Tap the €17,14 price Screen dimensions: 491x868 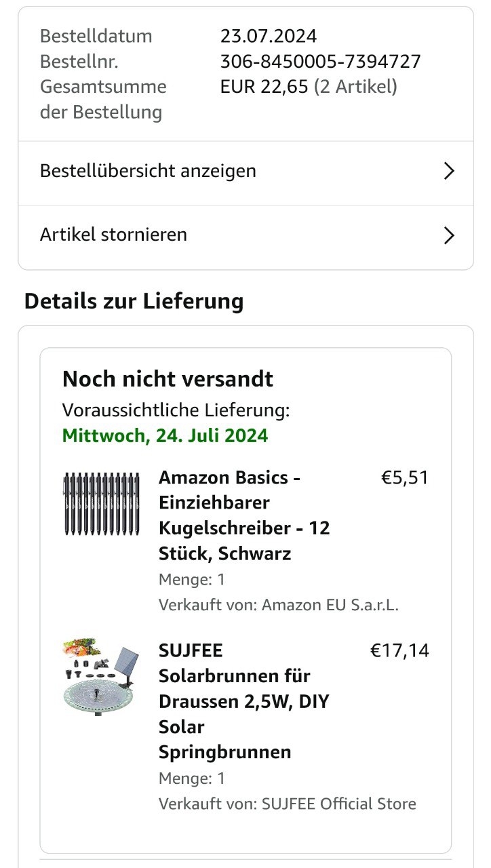[x=399, y=651]
